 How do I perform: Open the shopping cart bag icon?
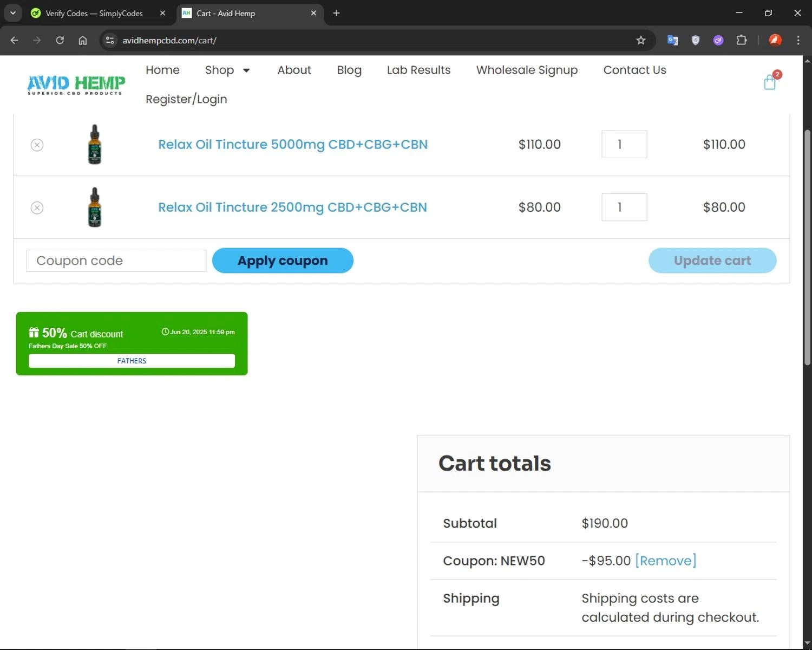770,81
